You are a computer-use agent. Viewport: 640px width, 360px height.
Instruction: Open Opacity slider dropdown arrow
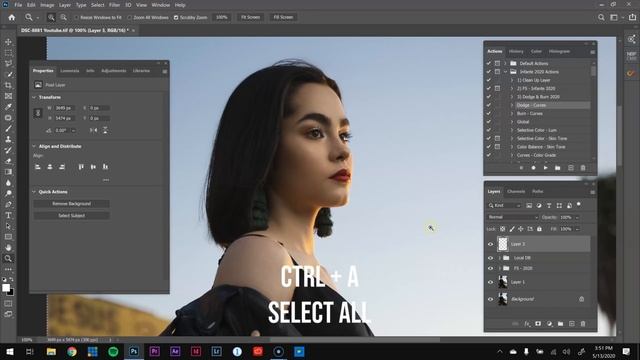(x=577, y=218)
